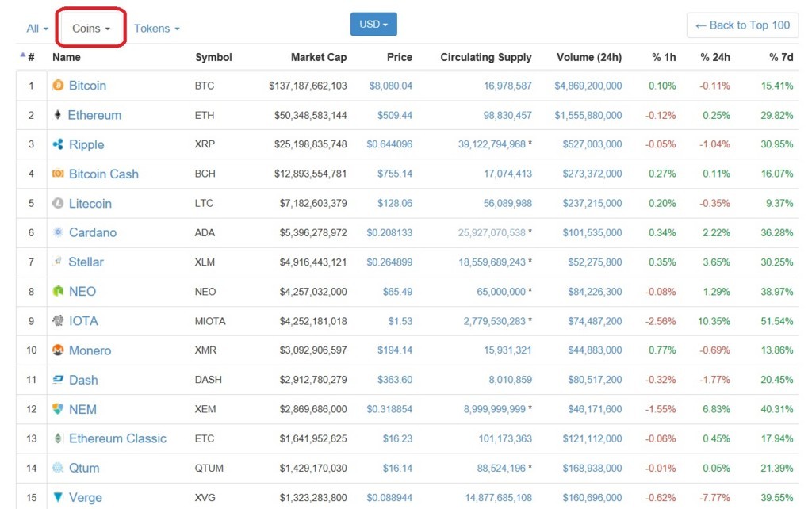Screen dimensions: 812x509
Task: Click Ethereum circulating supply 98,830,457
Action: click(507, 115)
